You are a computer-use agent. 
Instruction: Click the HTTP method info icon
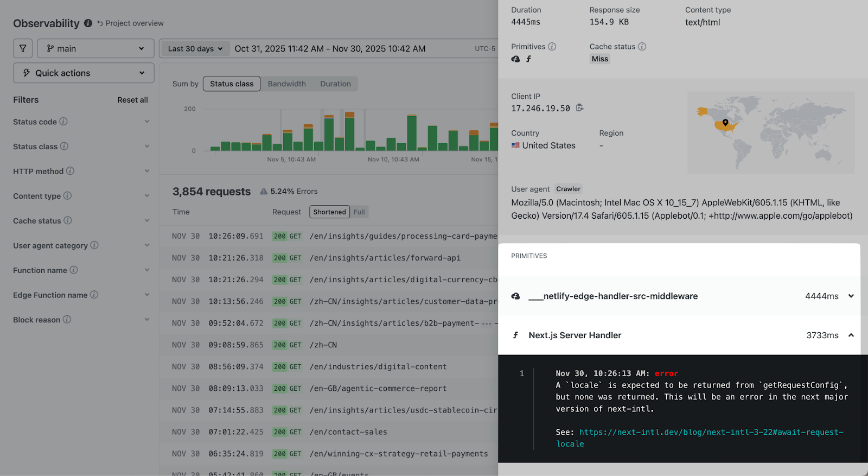point(70,171)
